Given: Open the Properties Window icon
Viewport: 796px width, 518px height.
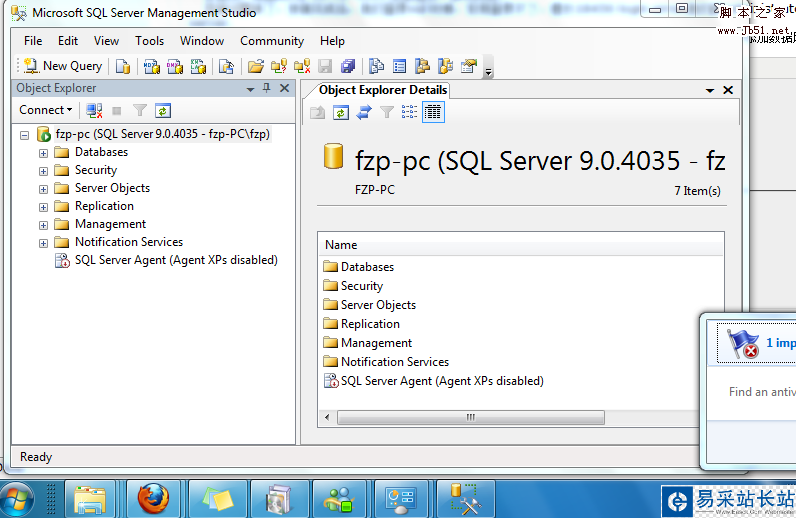Looking at the screenshot, I should [x=469, y=66].
